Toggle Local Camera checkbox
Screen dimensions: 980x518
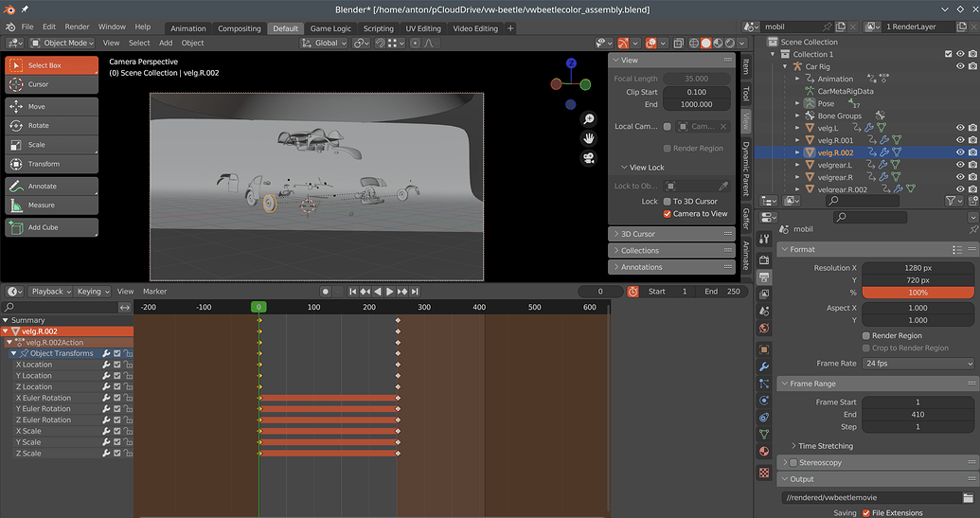[x=667, y=126]
